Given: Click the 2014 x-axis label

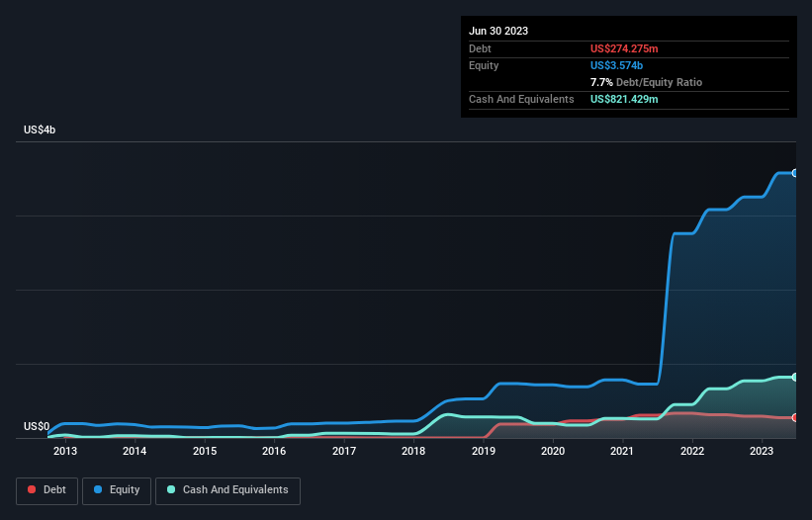Looking at the screenshot, I should click(135, 451).
